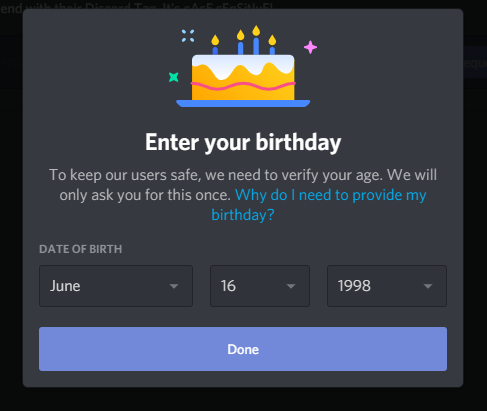Click the leftmost candle on the cake
Viewport: 487px width, 411px height.
tap(215, 45)
